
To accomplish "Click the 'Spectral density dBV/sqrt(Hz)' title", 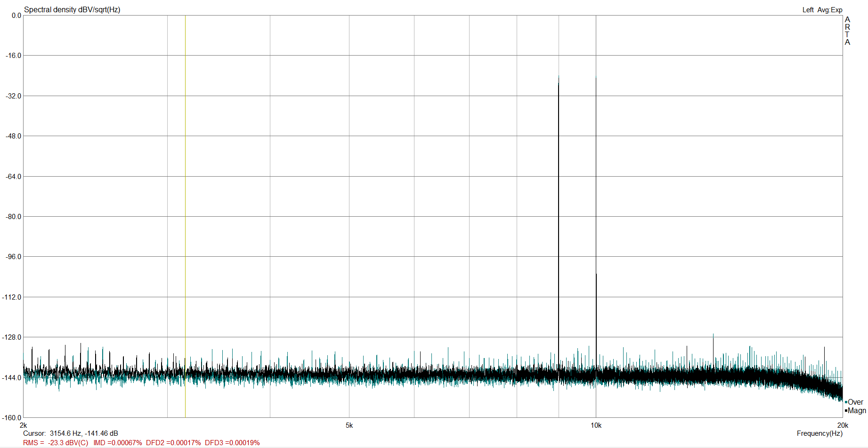I will (x=72, y=9).
